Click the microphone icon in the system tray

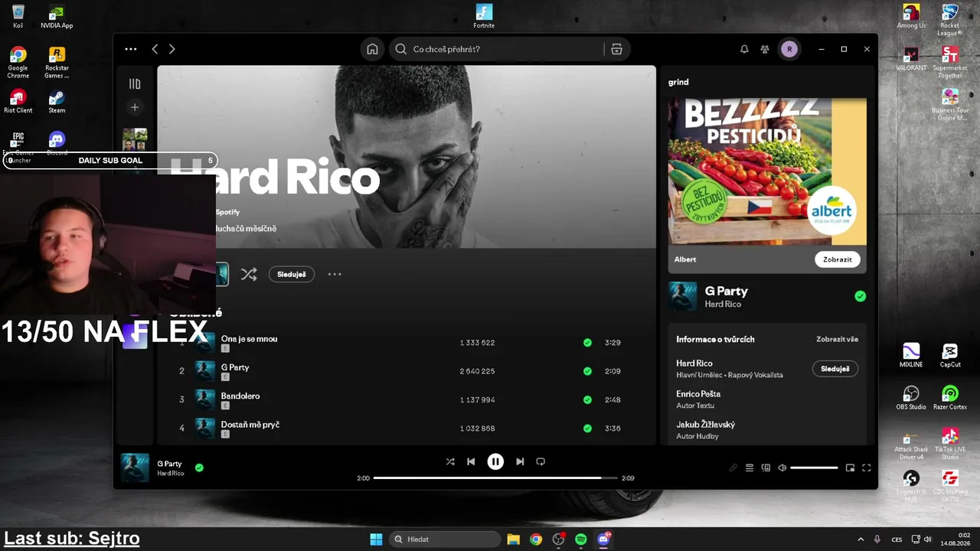click(x=877, y=540)
